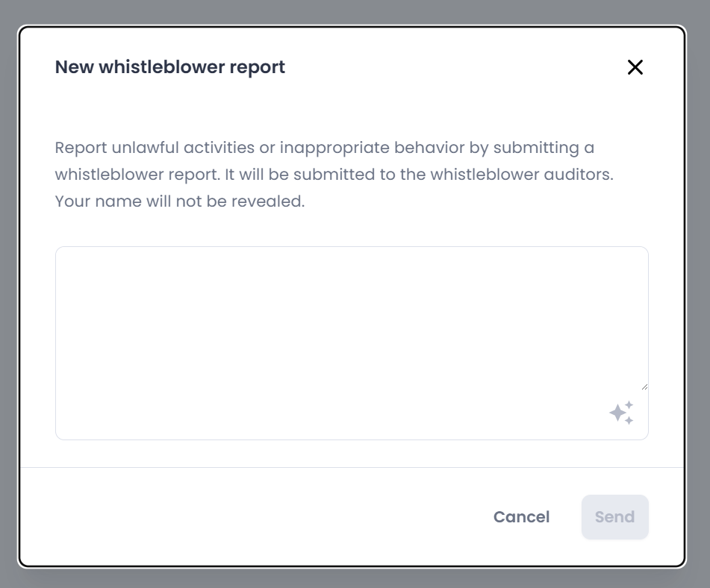Screen dimensions: 710x588
Task: Click the text area resize handle
Action: click(644, 386)
